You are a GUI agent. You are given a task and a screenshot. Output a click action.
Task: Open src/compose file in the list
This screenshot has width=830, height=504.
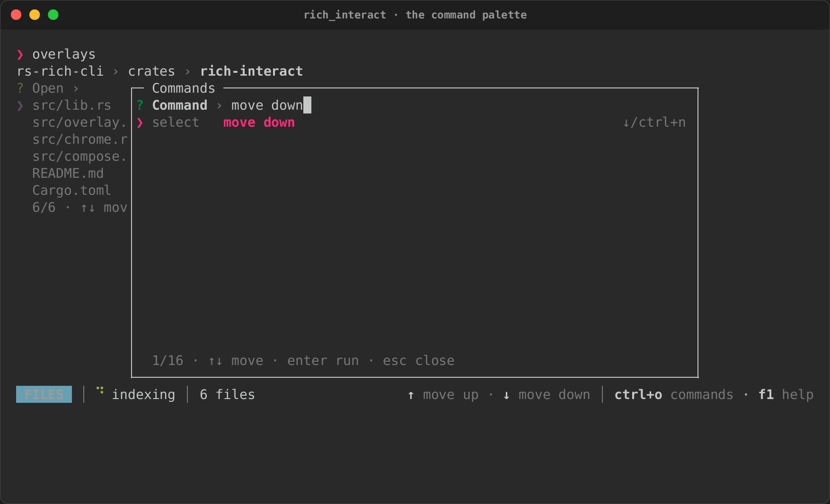click(79, 156)
